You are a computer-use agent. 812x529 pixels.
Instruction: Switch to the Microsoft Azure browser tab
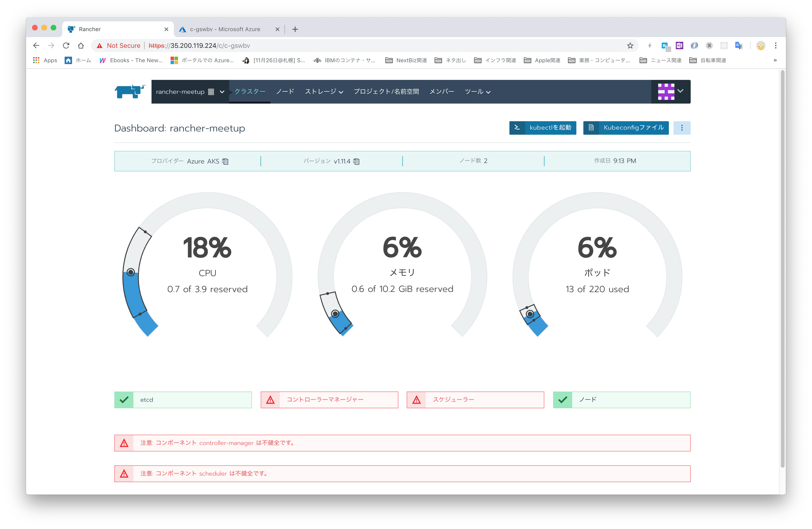click(229, 29)
